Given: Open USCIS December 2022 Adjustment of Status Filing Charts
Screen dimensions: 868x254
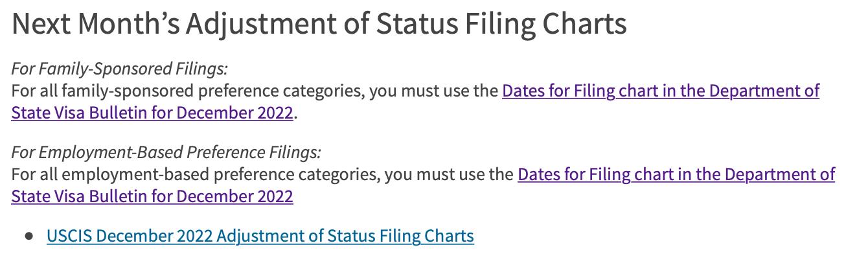Looking at the screenshot, I should 260,236.
